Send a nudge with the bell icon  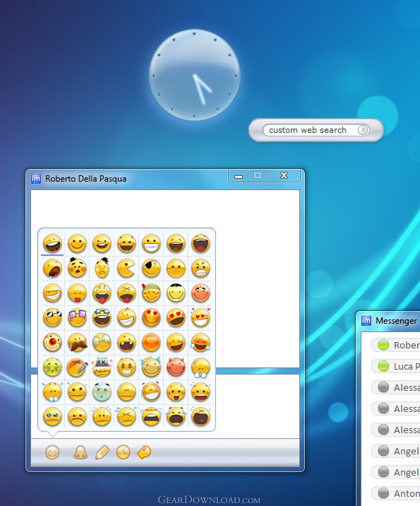click(x=80, y=452)
